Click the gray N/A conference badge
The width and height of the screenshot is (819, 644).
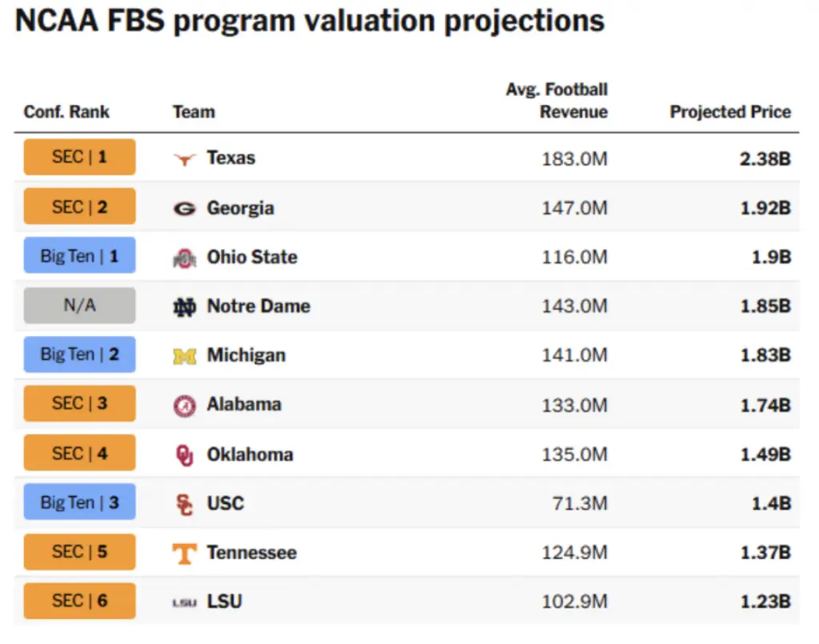coord(79,306)
